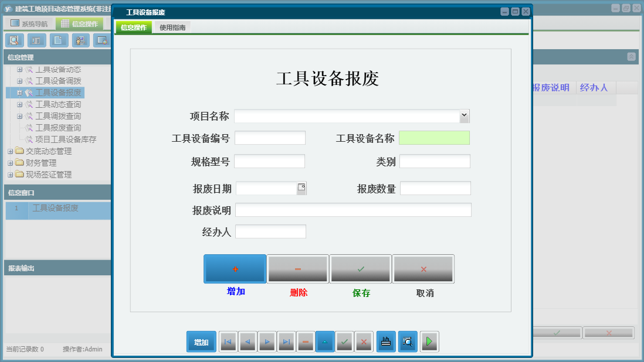
Task: Open printing via the printer icon
Action: pos(386,341)
